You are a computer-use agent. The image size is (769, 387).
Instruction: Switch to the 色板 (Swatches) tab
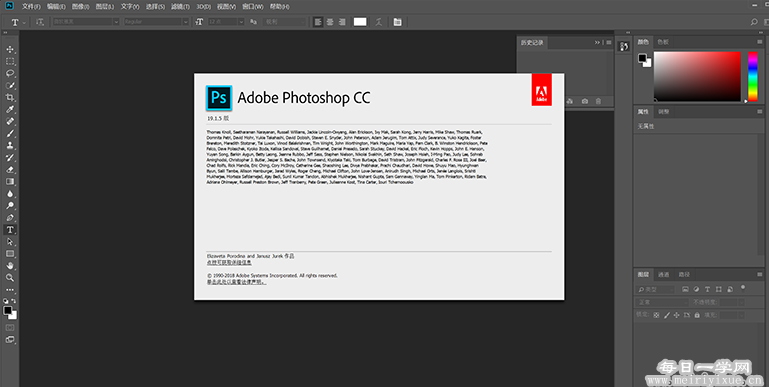[x=663, y=42]
